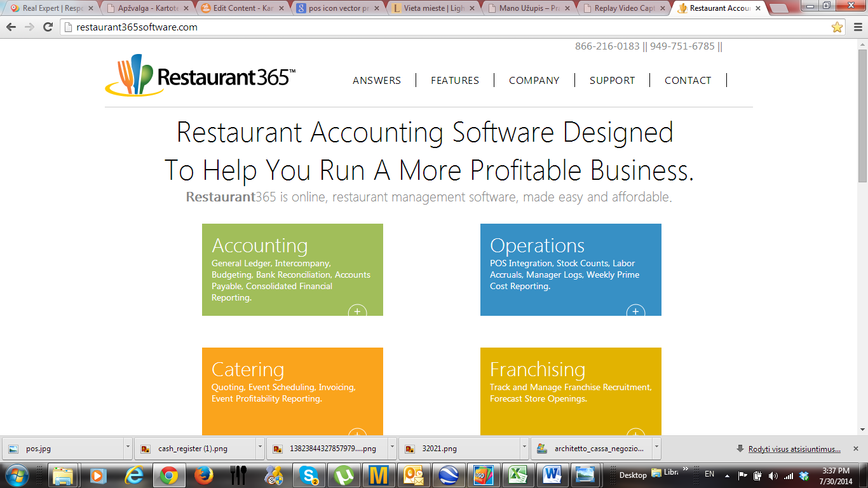Close the downloads bar
Image resolution: width=868 pixels, height=488 pixels.
pyautogui.click(x=855, y=449)
